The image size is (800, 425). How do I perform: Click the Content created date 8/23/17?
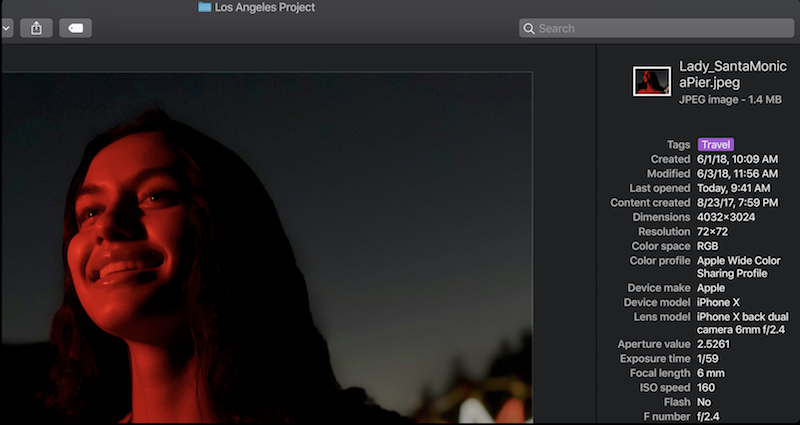tap(737, 203)
